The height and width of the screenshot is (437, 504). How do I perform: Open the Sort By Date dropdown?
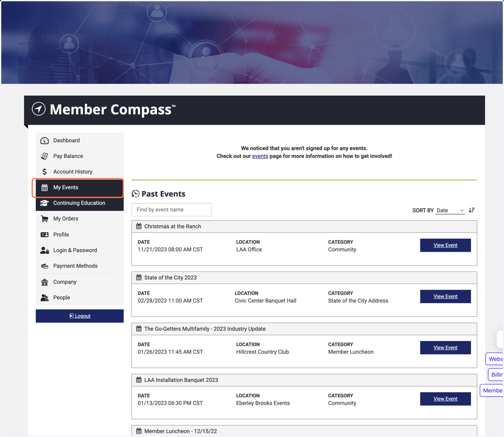450,210
